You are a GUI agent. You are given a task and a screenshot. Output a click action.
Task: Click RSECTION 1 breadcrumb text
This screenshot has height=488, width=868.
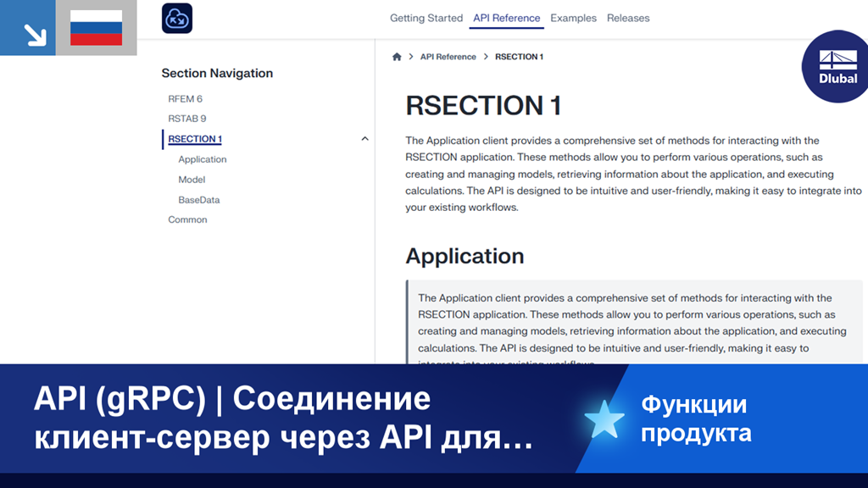tap(520, 57)
